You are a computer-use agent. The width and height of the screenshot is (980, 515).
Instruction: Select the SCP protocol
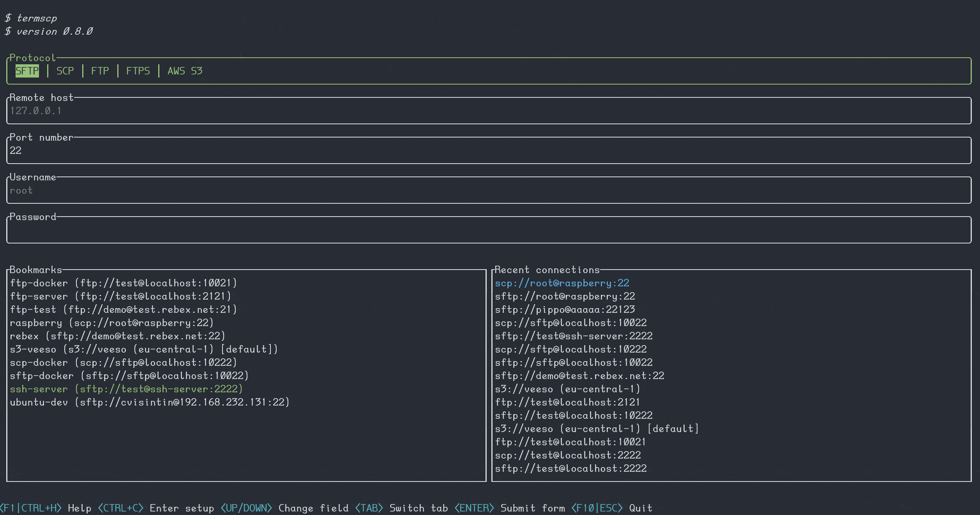[65, 71]
